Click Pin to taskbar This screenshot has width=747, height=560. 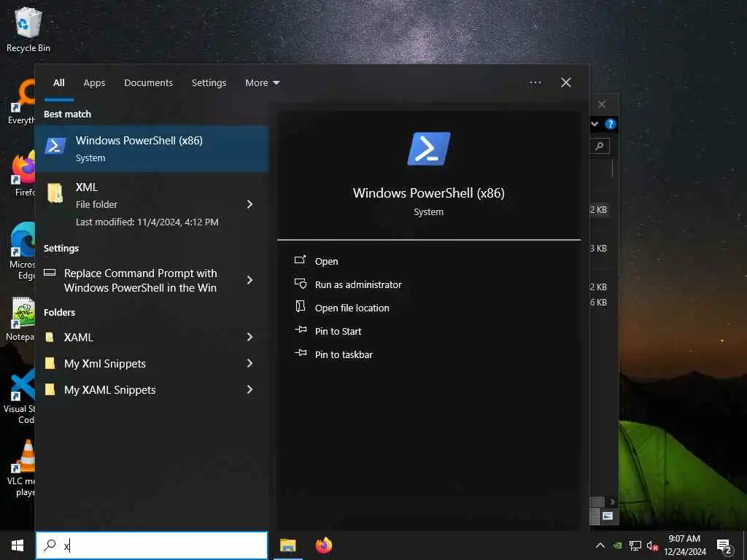click(344, 355)
